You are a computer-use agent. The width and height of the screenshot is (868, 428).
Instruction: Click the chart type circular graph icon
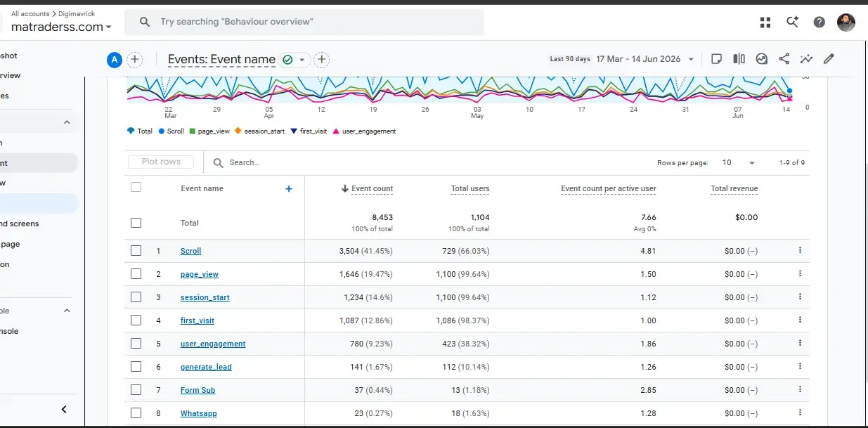[x=762, y=59]
